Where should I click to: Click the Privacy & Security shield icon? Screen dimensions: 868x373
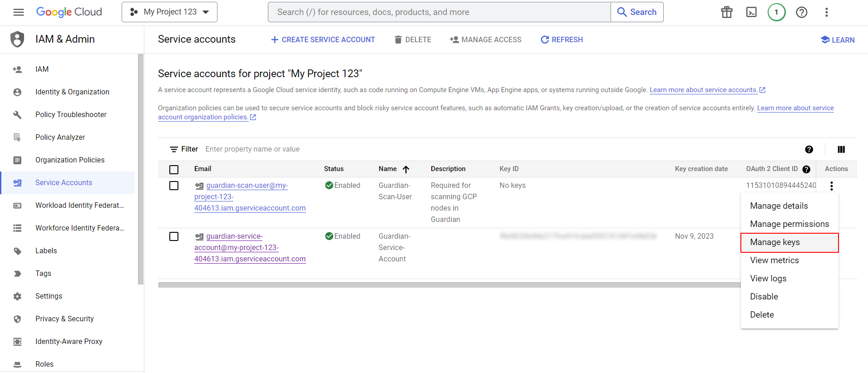[17, 319]
